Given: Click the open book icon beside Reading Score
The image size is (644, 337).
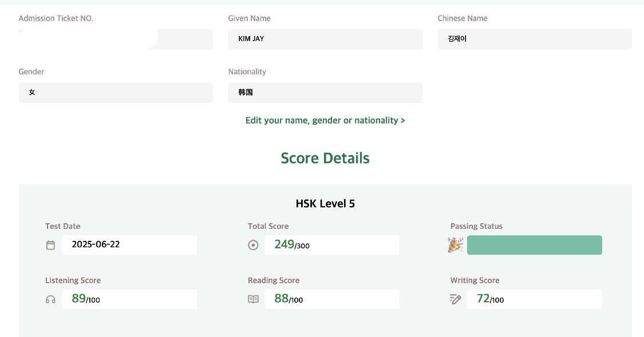Looking at the screenshot, I should point(253,299).
